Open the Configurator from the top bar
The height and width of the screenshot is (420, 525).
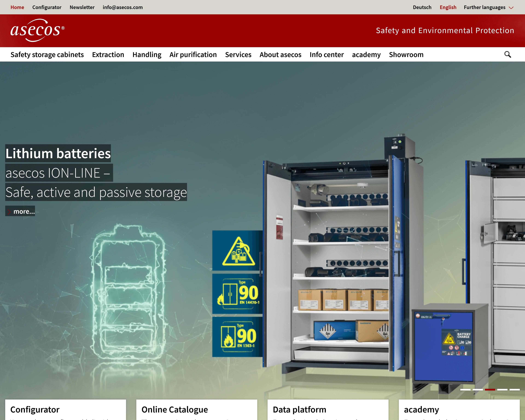pos(47,7)
